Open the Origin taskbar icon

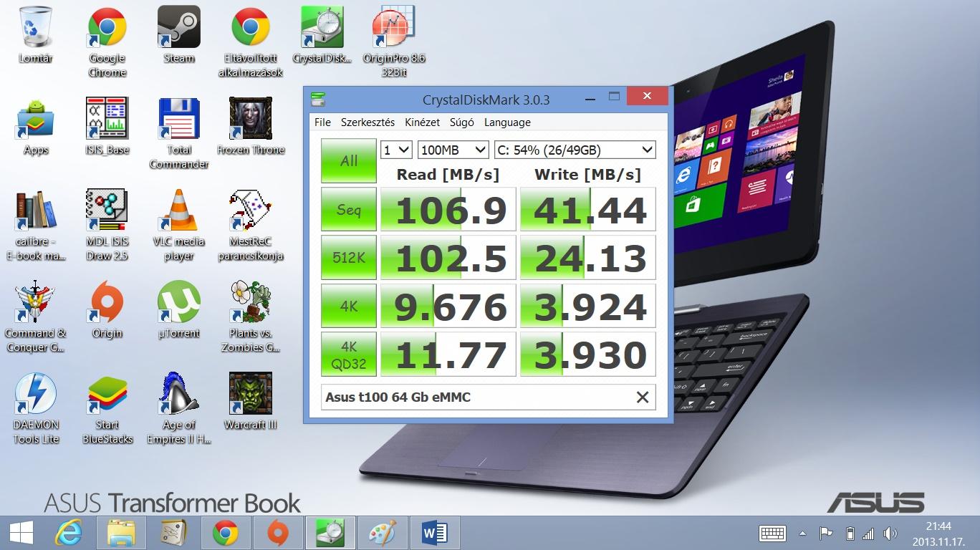click(x=277, y=533)
